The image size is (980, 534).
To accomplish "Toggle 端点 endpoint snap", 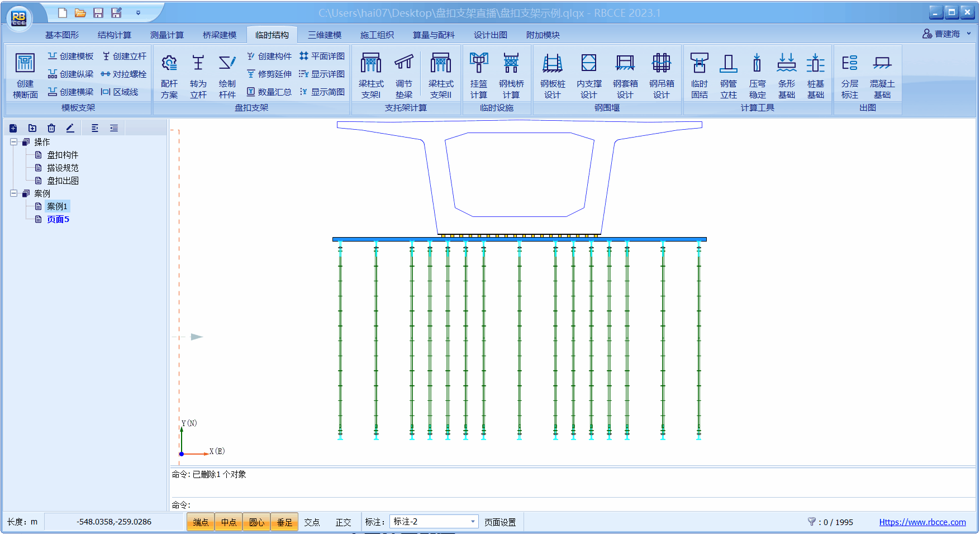I will click(201, 522).
